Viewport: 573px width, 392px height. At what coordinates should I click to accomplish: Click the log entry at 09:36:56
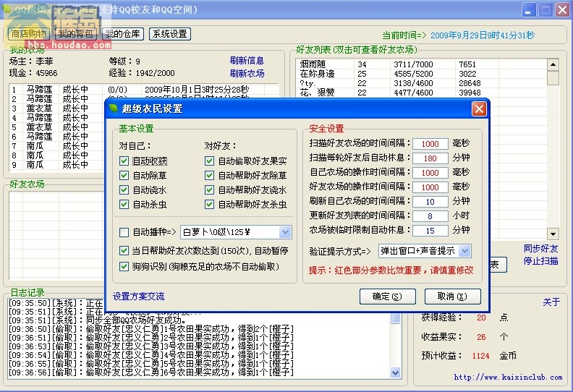pos(151,372)
